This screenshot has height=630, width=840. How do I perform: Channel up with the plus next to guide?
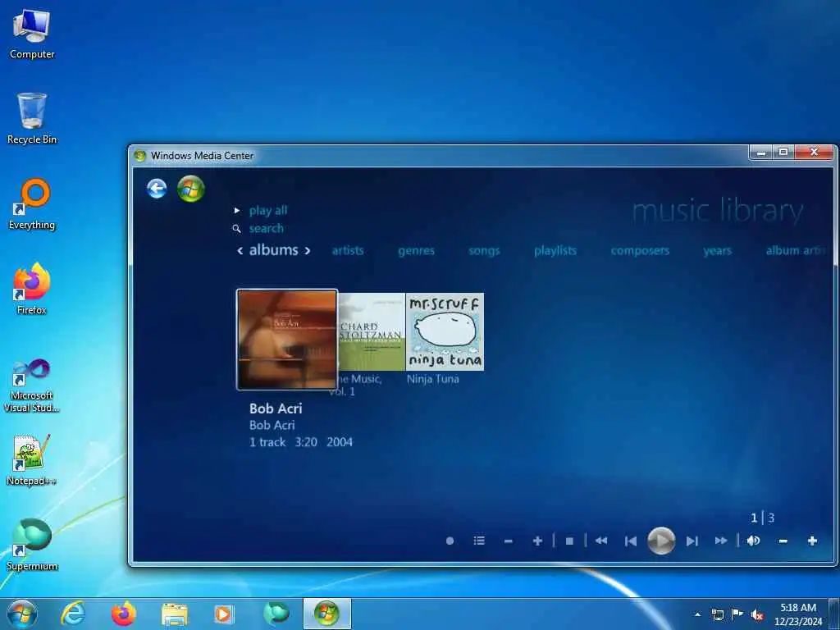(537, 541)
